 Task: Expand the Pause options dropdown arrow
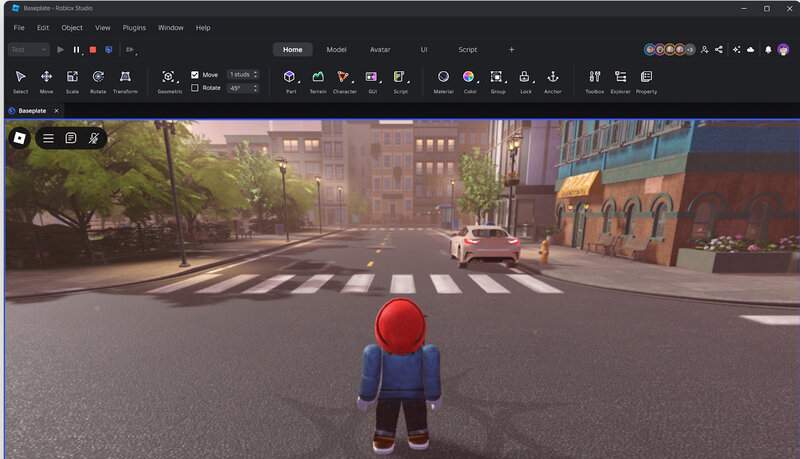click(x=83, y=54)
